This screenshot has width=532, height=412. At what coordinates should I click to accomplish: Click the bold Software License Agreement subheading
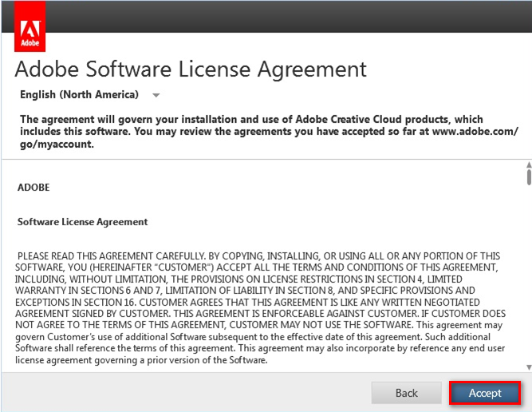point(82,222)
